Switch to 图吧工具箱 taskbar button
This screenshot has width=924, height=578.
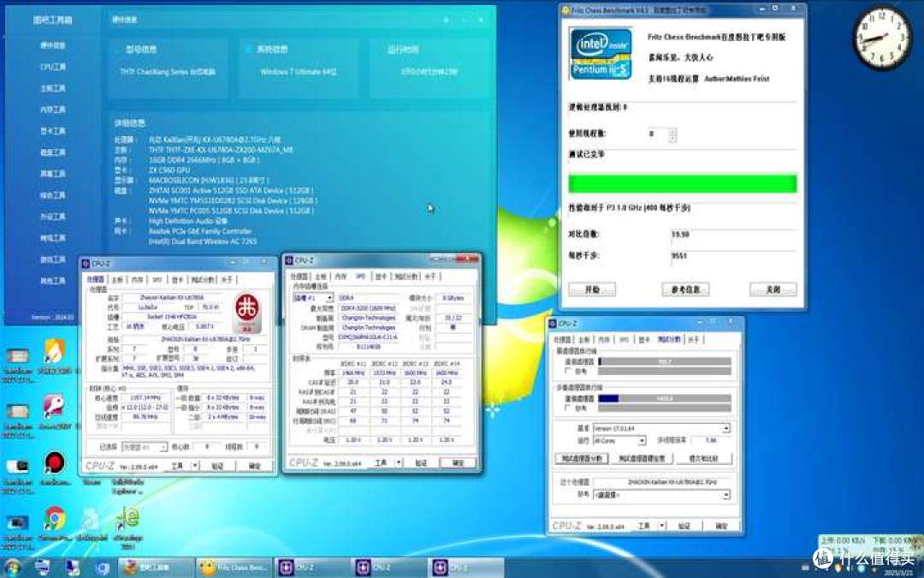point(157,568)
